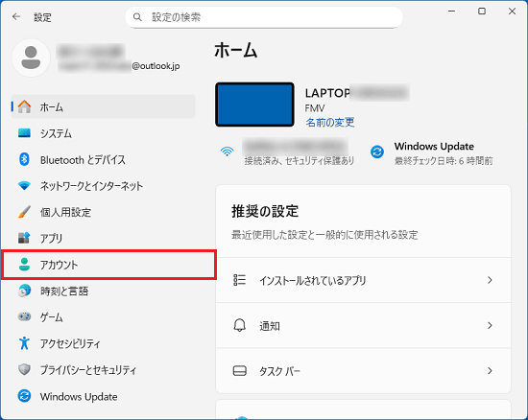Image resolution: width=528 pixels, height=420 pixels.
Task: Open the 通知 setting row
Action: click(363, 325)
